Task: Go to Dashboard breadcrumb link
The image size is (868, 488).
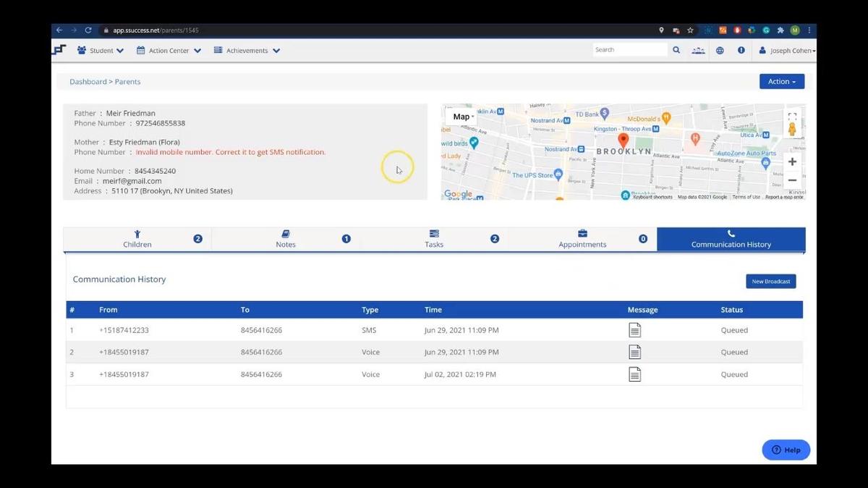Action: [x=88, y=82]
